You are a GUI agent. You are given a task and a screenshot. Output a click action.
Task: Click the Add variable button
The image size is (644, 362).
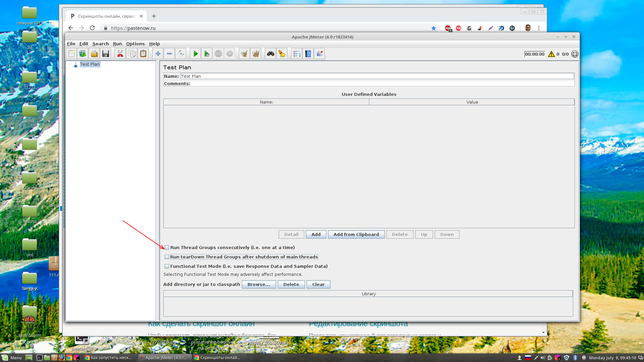point(316,235)
